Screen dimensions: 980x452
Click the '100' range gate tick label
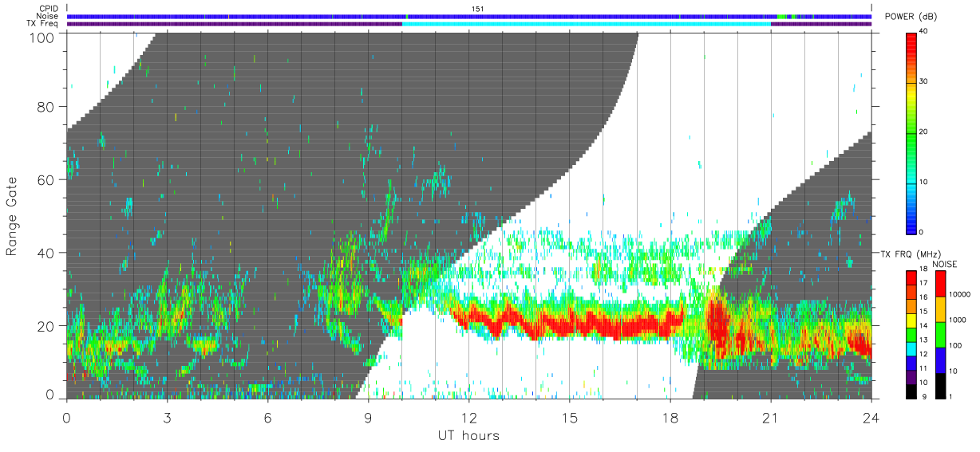tap(42, 37)
